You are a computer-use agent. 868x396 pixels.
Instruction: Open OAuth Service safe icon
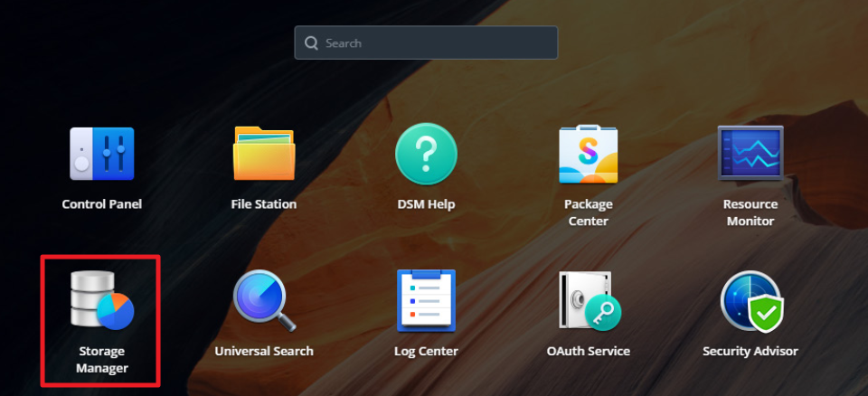click(590, 301)
